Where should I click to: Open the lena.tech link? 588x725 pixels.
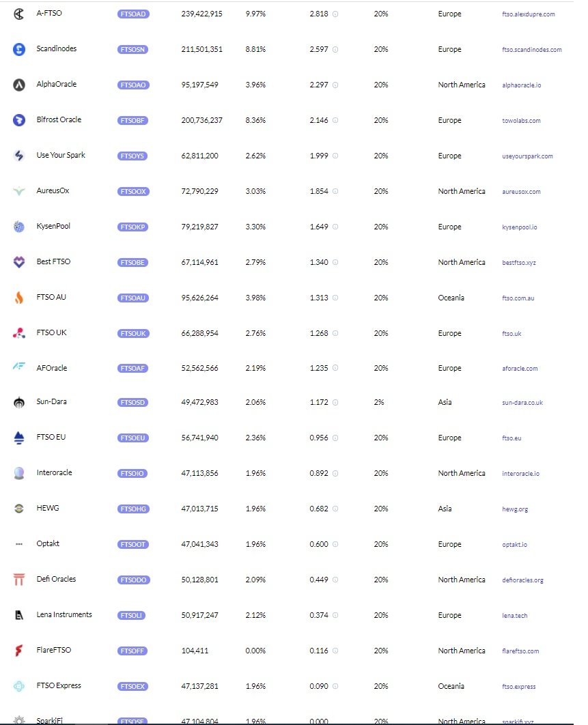[x=514, y=615]
